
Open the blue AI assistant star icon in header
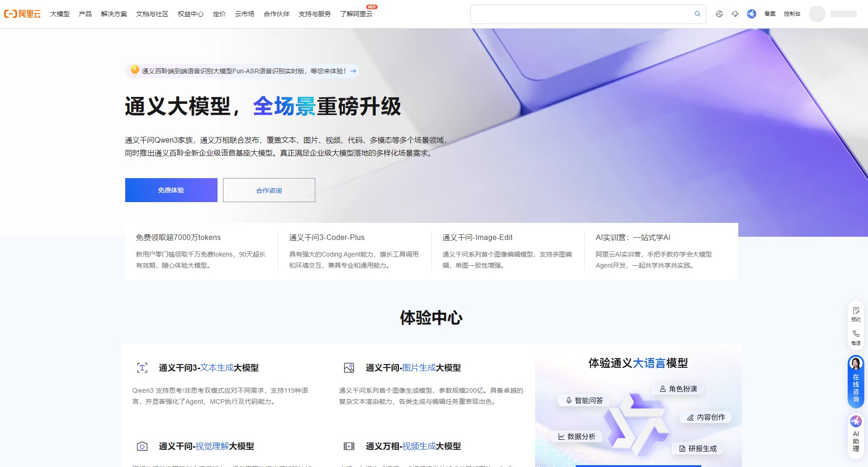click(752, 14)
